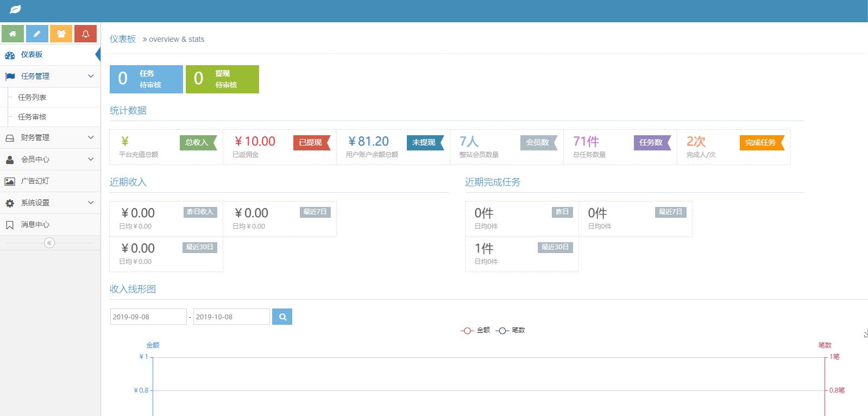868x416 pixels.
Task: Click the magnifier search button for date range
Action: pyautogui.click(x=282, y=317)
